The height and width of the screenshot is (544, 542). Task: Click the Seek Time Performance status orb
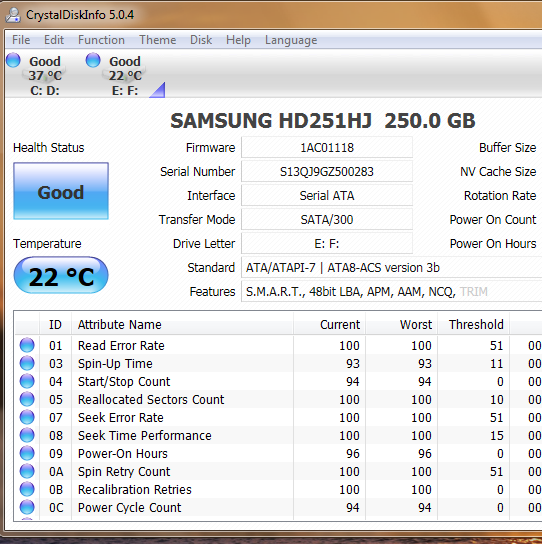[x=27, y=435]
